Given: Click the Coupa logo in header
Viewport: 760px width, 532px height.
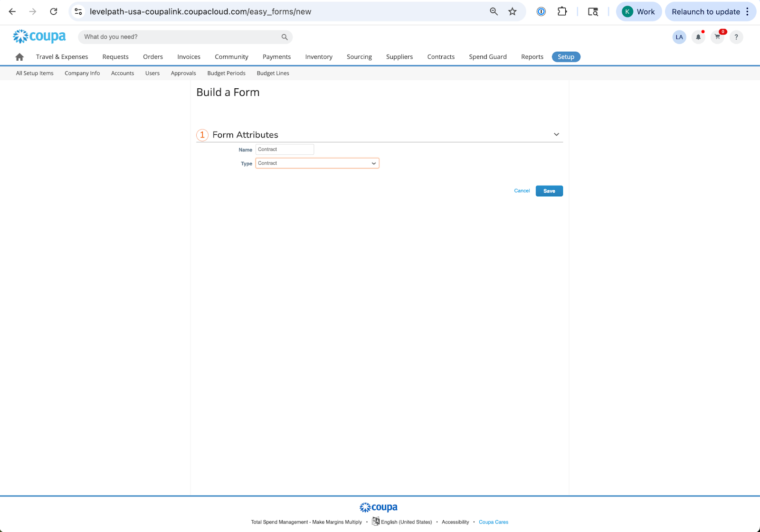Looking at the screenshot, I should click(39, 37).
